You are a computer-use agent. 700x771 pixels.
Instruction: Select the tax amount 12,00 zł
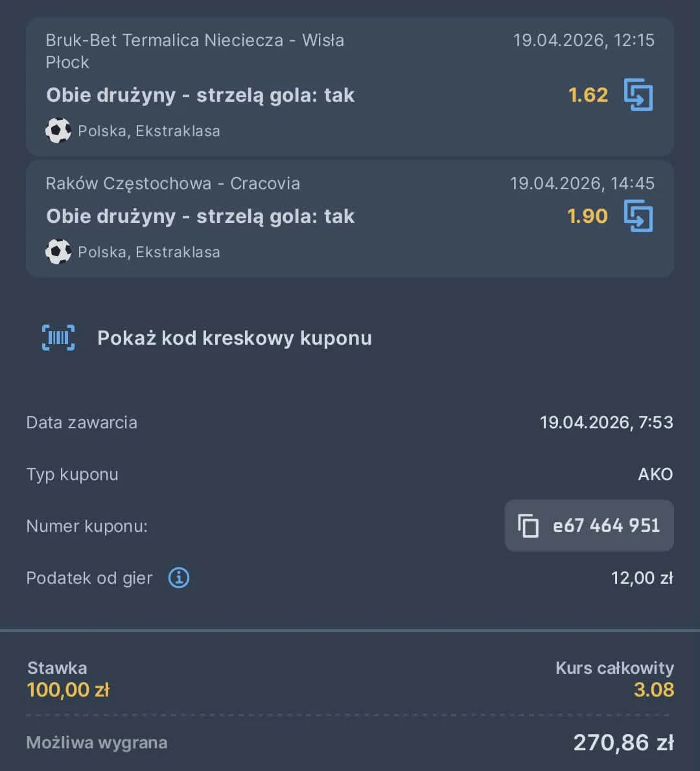point(640,577)
